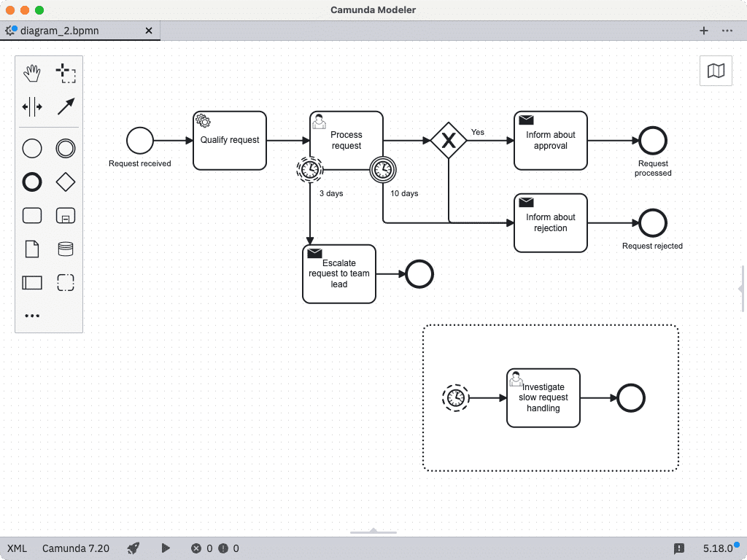Close the diagram_2.bpmn tab
747x560 pixels.
(149, 31)
